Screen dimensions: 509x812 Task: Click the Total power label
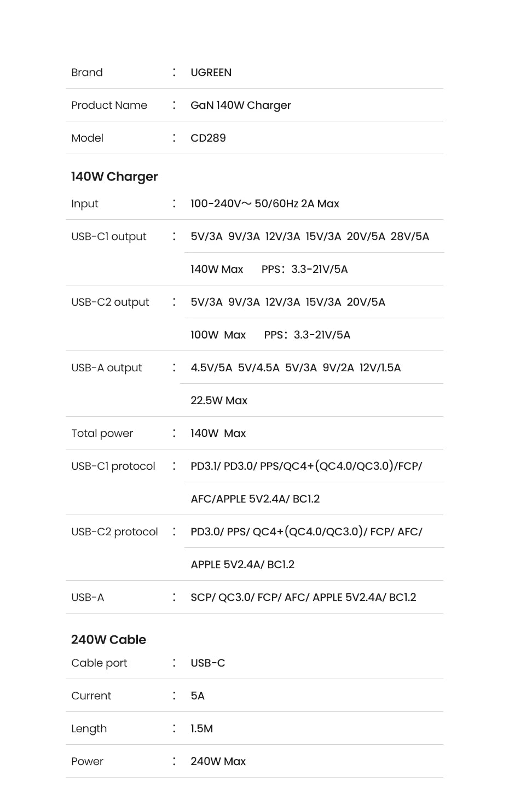point(102,433)
